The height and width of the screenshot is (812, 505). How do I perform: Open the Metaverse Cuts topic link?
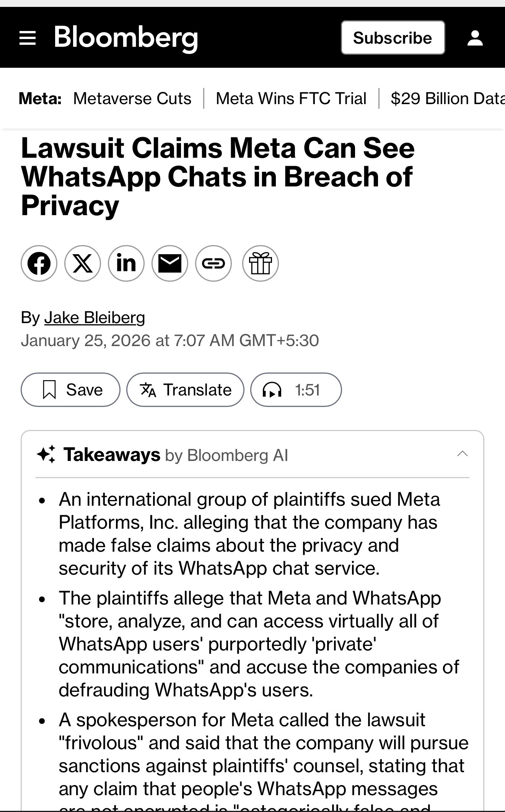pos(132,98)
